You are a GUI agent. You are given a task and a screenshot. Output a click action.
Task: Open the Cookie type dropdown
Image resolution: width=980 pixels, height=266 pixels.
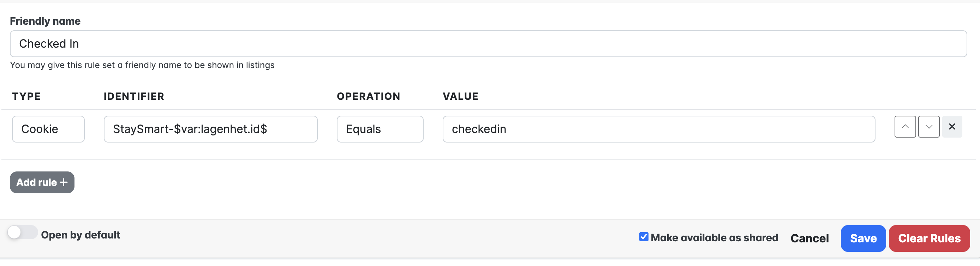(x=48, y=129)
